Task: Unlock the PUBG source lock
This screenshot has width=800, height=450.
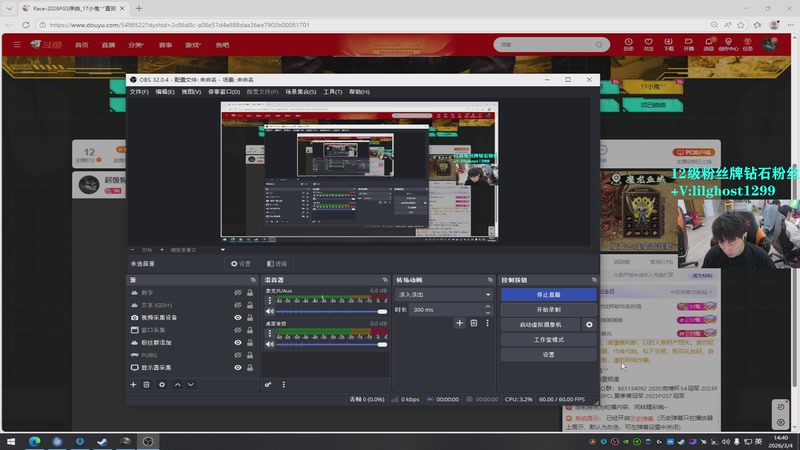Action: 250,355
